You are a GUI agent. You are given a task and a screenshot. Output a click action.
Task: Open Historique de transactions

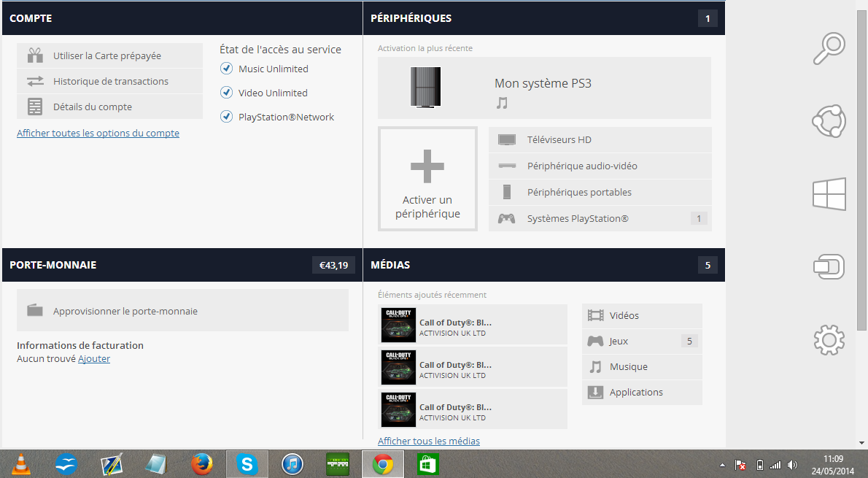pyautogui.click(x=109, y=81)
